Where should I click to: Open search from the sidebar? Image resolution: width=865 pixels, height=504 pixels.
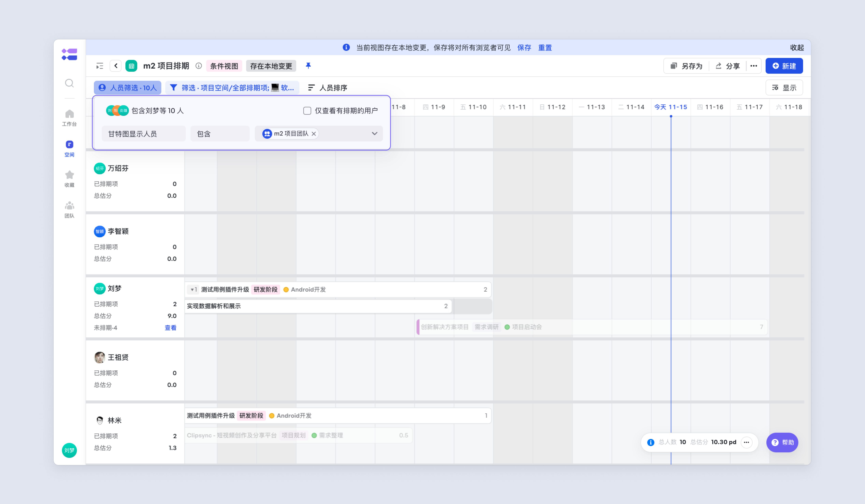coord(69,83)
